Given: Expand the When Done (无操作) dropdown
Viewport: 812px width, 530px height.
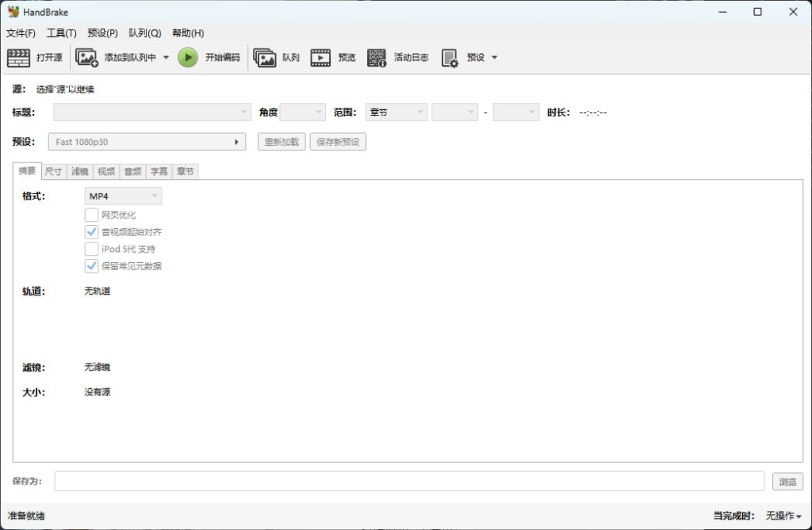Looking at the screenshot, I should [x=783, y=516].
